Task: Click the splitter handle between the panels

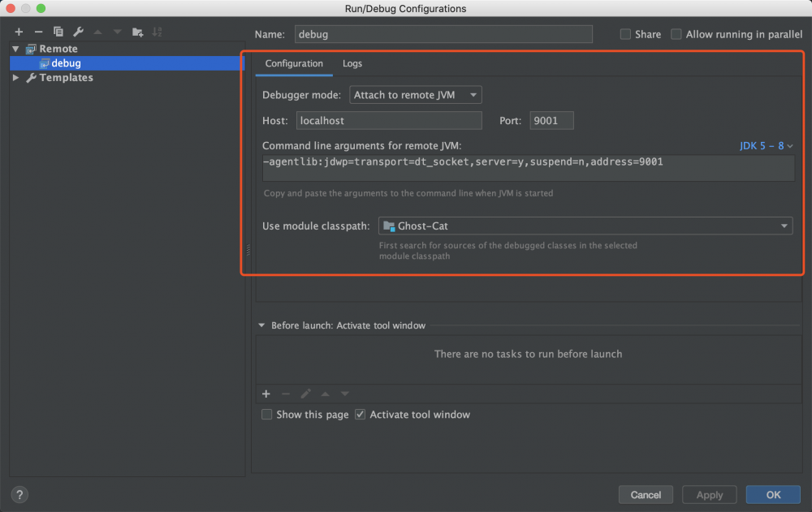Action: coord(248,250)
